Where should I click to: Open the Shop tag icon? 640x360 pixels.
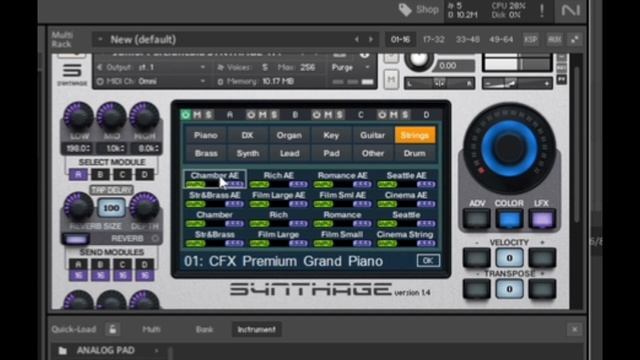pos(405,10)
